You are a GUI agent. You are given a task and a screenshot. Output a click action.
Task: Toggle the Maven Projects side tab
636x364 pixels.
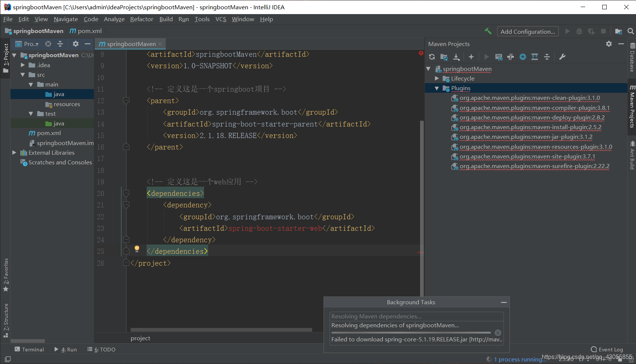[x=632, y=106]
